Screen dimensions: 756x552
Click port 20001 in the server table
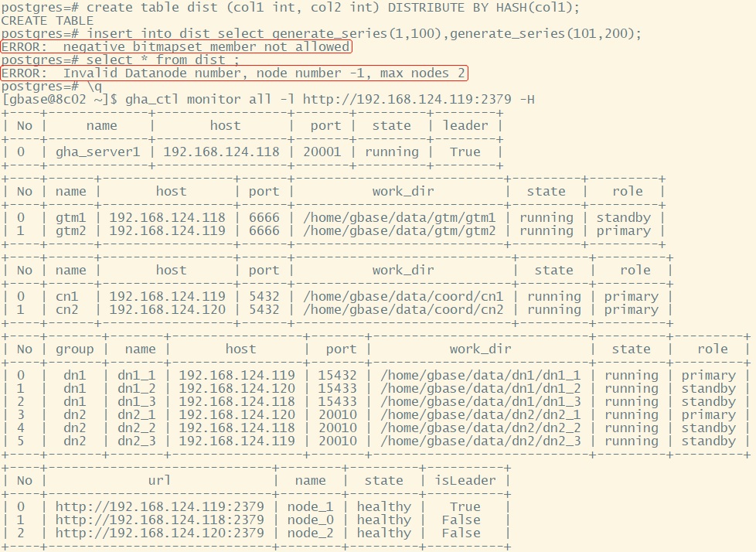click(x=322, y=152)
